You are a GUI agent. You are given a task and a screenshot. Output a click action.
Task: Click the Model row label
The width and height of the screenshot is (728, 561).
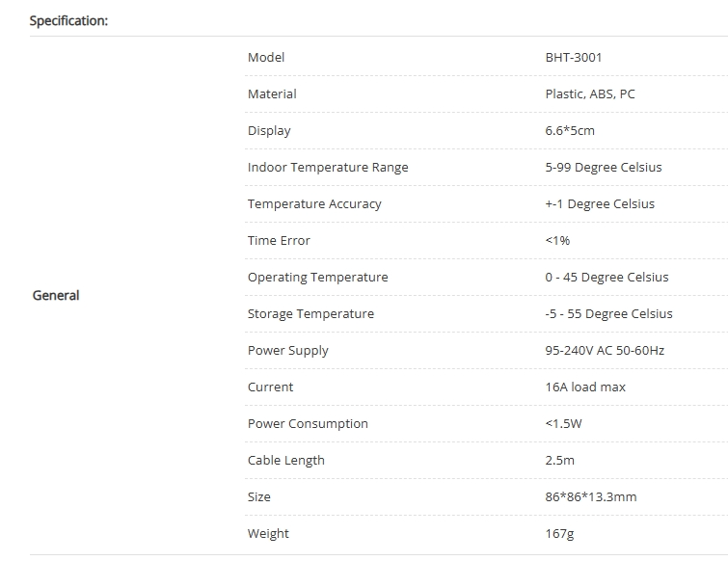pos(266,58)
